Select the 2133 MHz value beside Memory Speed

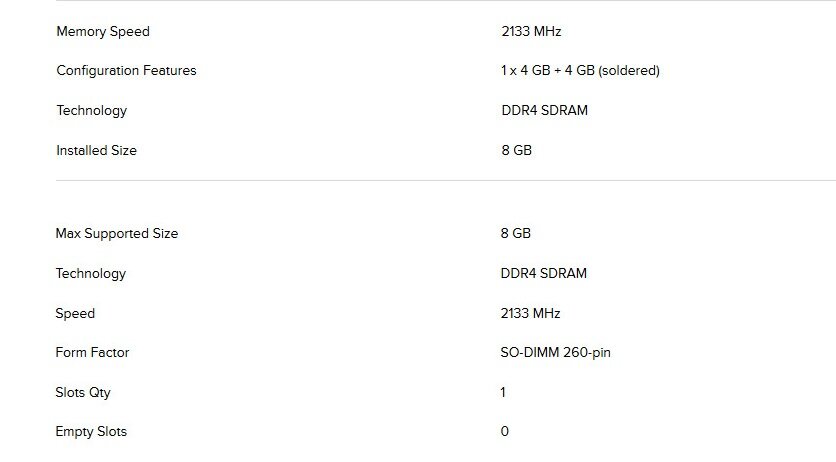click(531, 31)
